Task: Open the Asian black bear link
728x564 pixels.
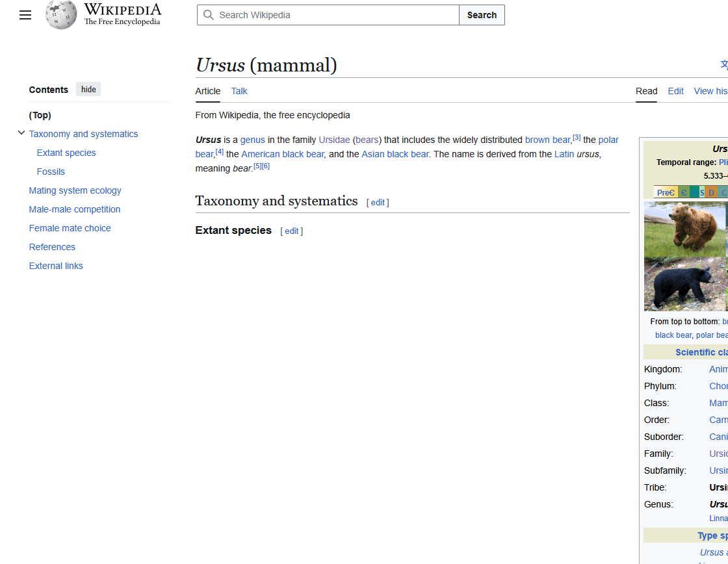Action: tap(395, 154)
